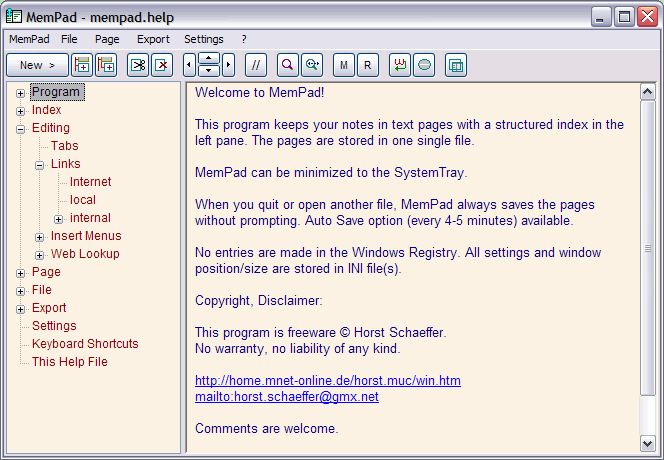Click the find next magnifier icon
The width and height of the screenshot is (664, 460).
pos(312,65)
